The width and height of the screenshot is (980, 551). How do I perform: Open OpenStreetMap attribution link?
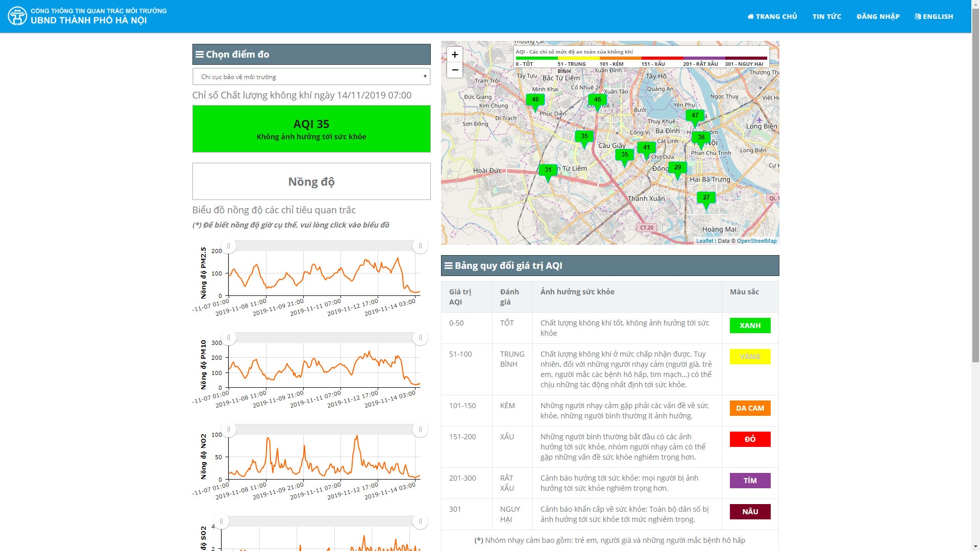(756, 241)
